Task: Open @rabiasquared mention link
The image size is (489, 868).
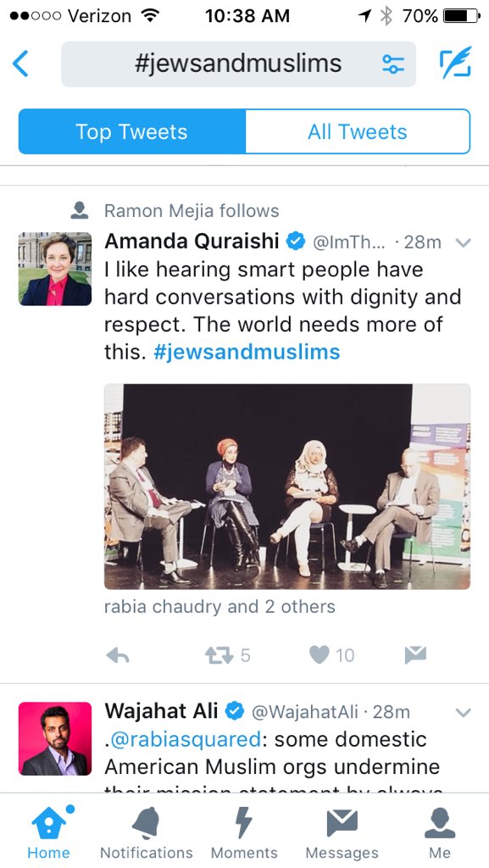Action: (x=186, y=739)
